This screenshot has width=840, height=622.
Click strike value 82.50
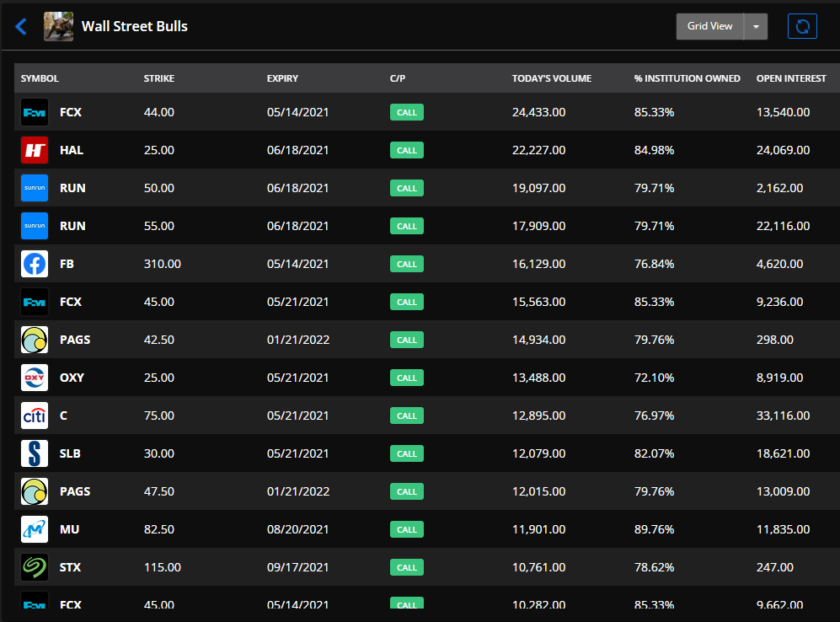point(159,529)
